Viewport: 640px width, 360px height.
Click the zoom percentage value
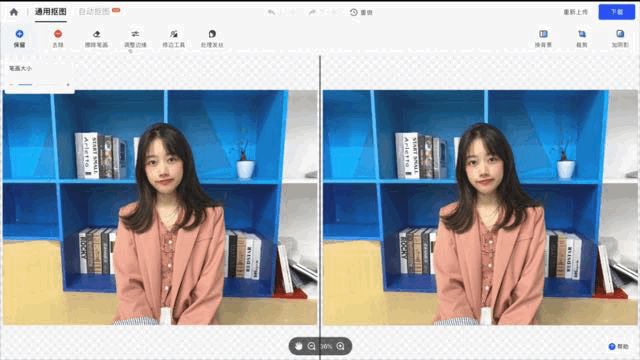(326, 347)
